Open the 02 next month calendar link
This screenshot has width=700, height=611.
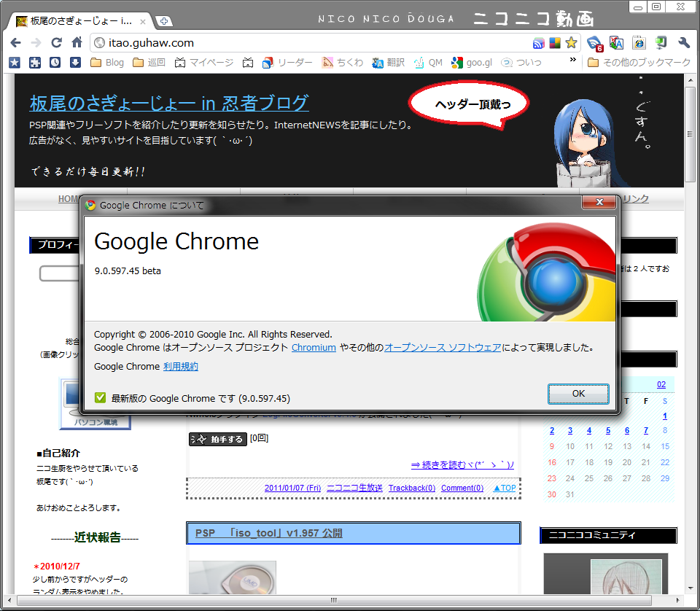pos(661,384)
